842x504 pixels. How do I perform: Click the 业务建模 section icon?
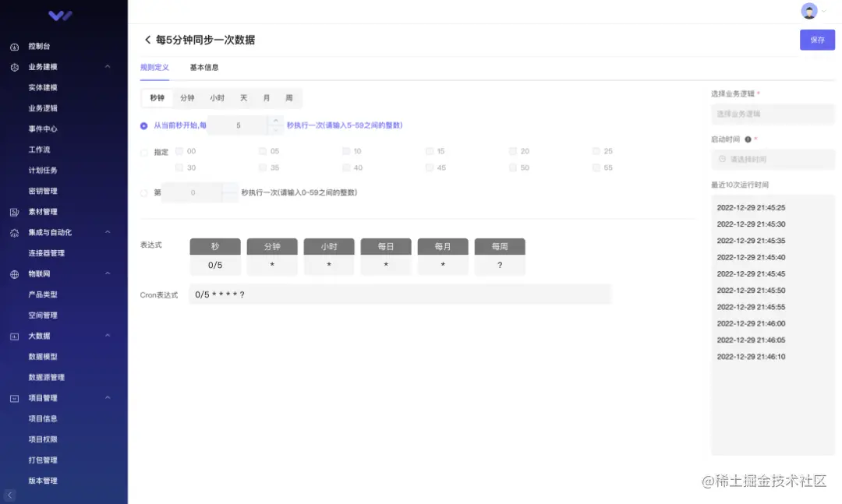click(x=15, y=67)
